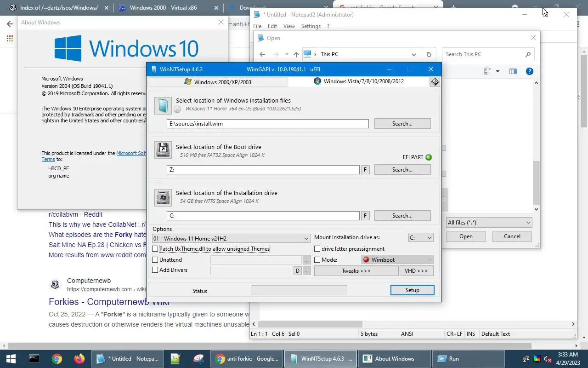Click the red Wimboot mode indicator
588x368 pixels.
pyautogui.click(x=366, y=259)
